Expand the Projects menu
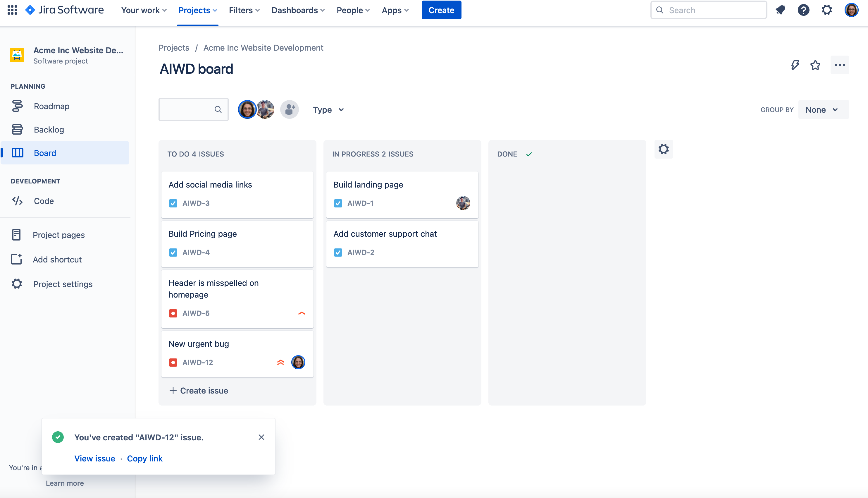Image resolution: width=868 pixels, height=498 pixels. coord(198,10)
